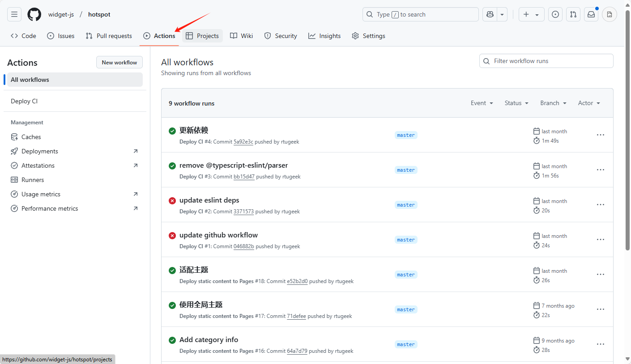This screenshot has width=631, height=364.
Task: Click master branch label on '更新依赖' row
Action: [x=406, y=135]
